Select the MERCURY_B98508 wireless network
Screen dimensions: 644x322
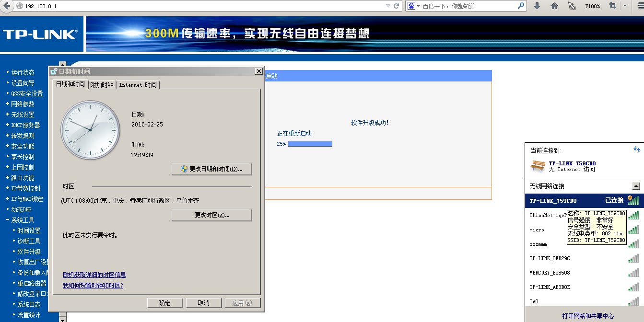[585, 273]
